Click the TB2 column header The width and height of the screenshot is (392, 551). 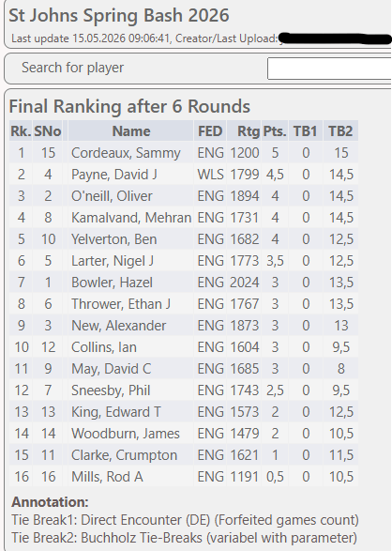point(340,131)
